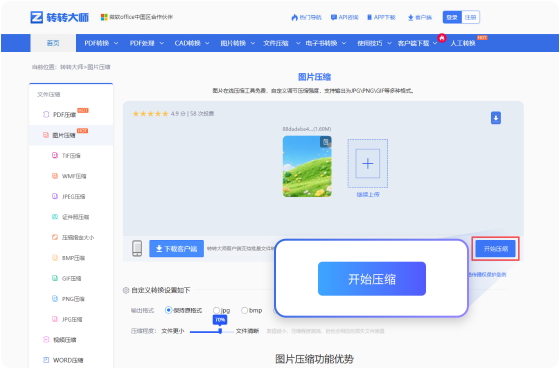Click the small 开始压缩 button at panel right
Image resolution: width=560 pixels, height=369 pixels.
(496, 249)
